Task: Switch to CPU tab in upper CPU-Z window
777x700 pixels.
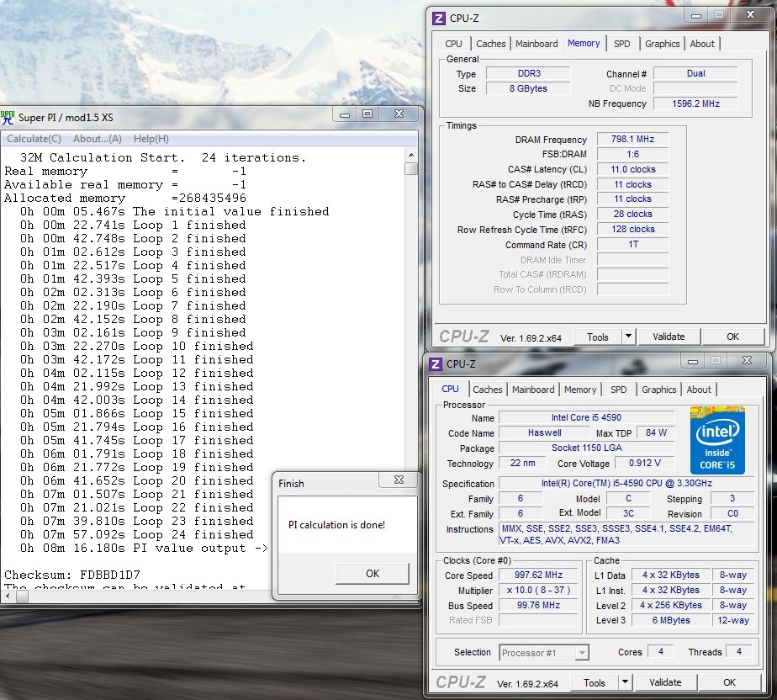Action: click(453, 44)
